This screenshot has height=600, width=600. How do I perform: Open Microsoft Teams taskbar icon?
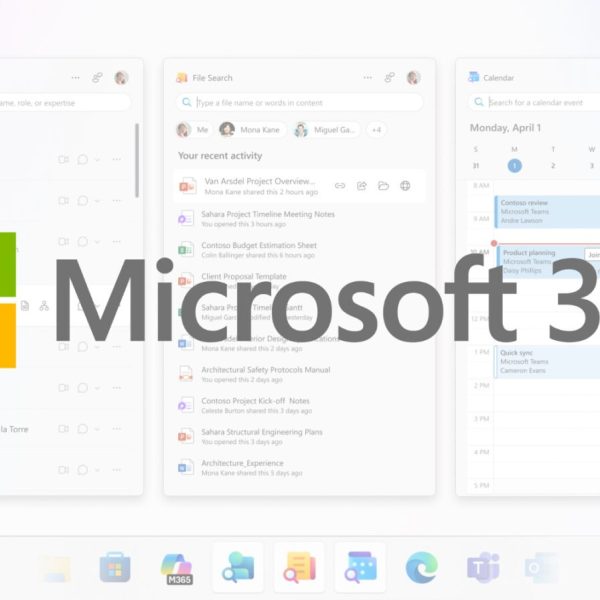tap(483, 568)
